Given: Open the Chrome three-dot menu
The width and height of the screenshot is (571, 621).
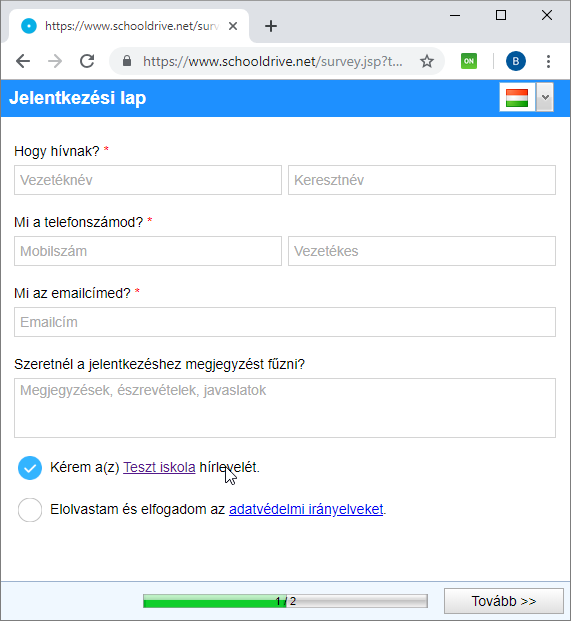Looking at the screenshot, I should pos(548,61).
